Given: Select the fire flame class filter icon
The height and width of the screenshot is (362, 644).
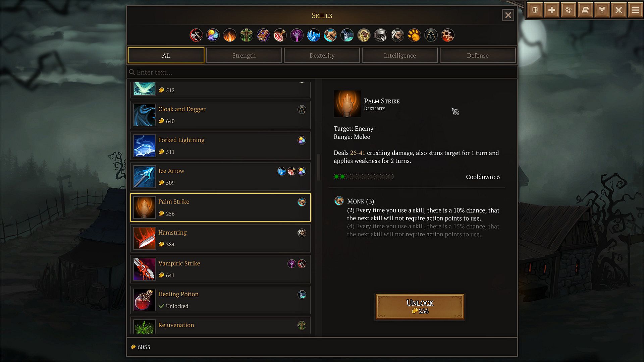Looking at the screenshot, I should coord(229,35).
